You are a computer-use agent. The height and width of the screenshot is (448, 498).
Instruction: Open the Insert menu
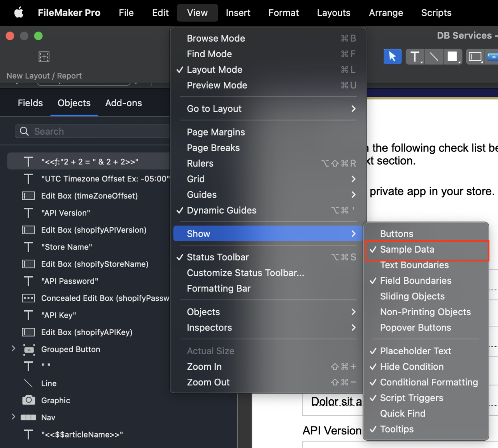(x=238, y=13)
